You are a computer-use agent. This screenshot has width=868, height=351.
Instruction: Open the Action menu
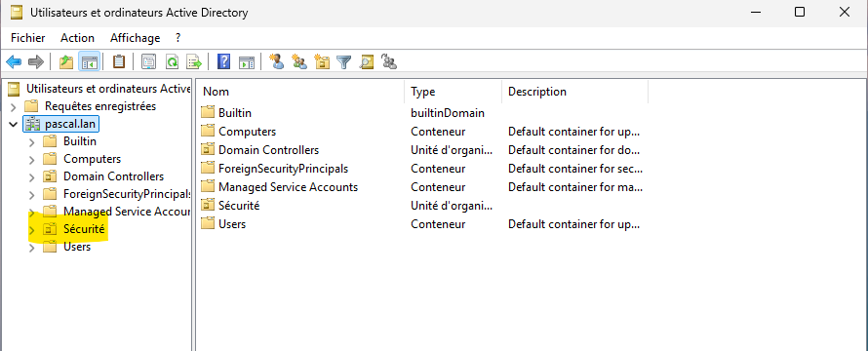[77, 38]
